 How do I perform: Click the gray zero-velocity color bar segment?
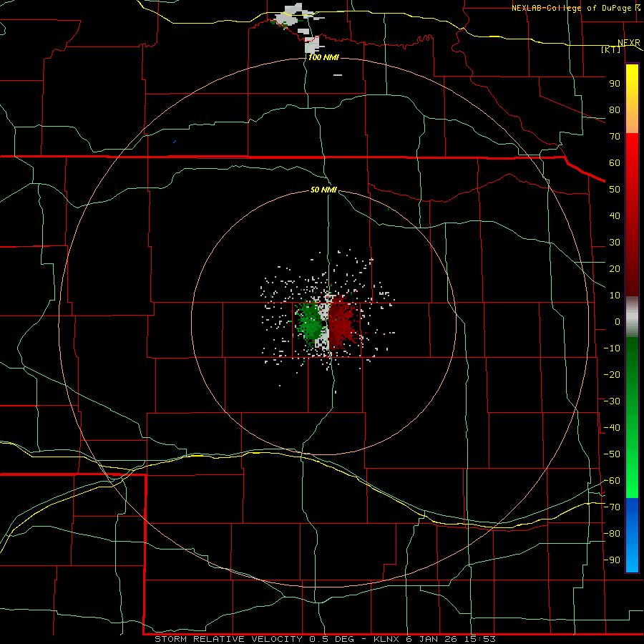[632, 317]
